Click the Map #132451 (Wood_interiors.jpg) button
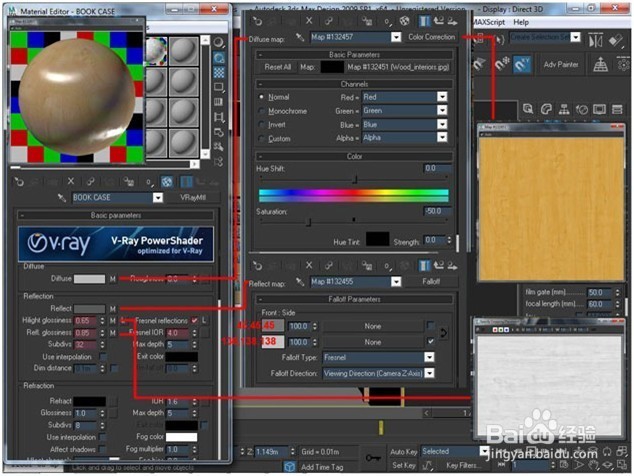This screenshot has width=634, height=476. tap(398, 67)
